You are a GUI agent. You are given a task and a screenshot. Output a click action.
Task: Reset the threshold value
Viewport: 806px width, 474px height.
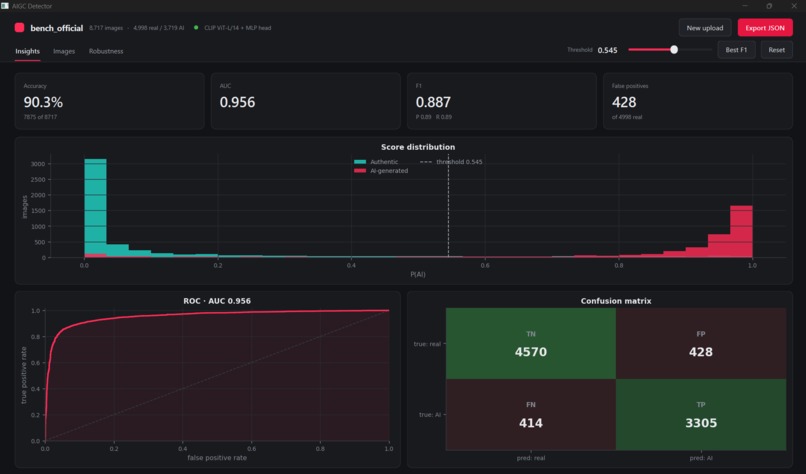(x=776, y=50)
